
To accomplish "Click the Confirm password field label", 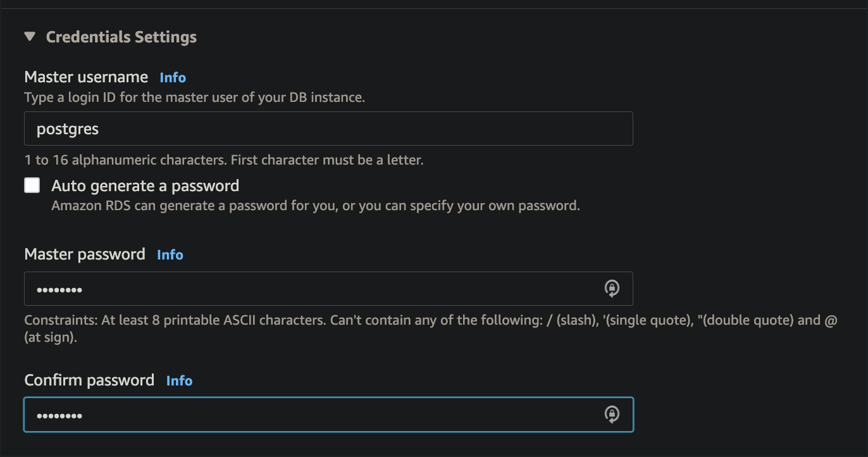I will tap(89, 380).
